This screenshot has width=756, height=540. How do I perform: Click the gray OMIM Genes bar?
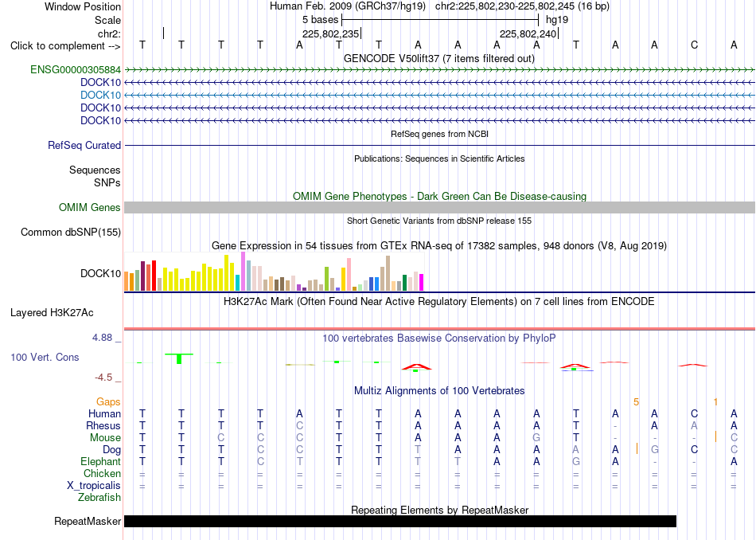coord(440,208)
